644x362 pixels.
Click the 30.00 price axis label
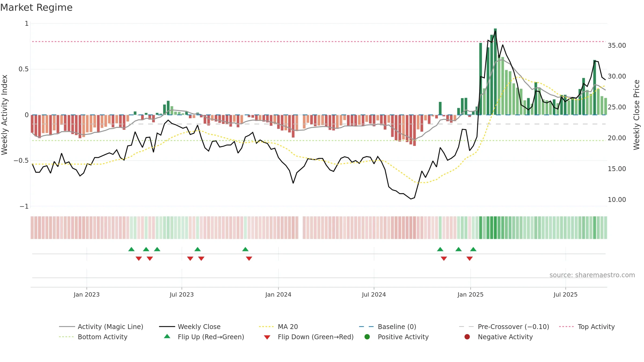pos(617,76)
